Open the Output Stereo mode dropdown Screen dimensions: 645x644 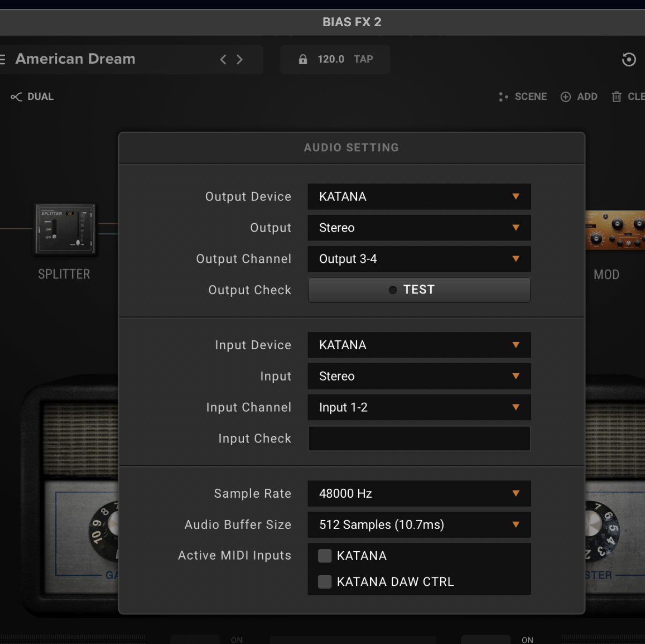(x=419, y=228)
